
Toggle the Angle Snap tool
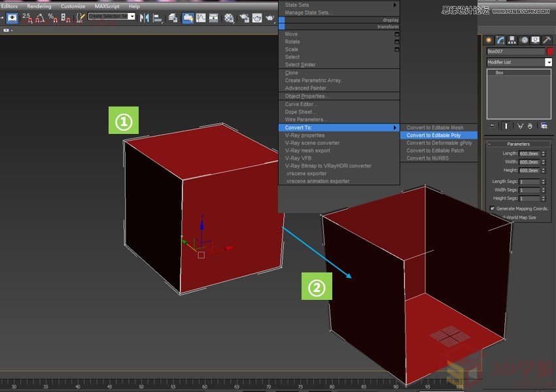click(x=40, y=18)
